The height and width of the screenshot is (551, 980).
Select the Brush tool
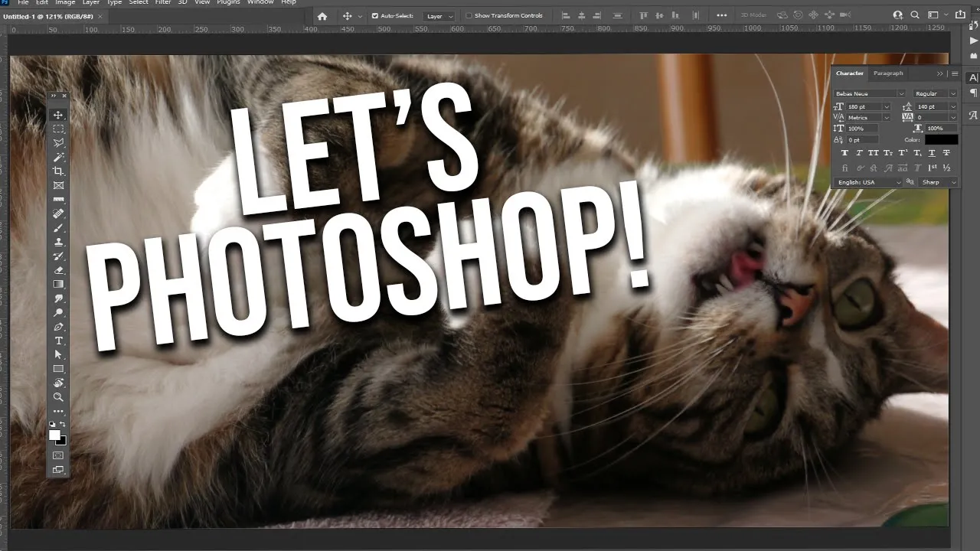(58, 228)
